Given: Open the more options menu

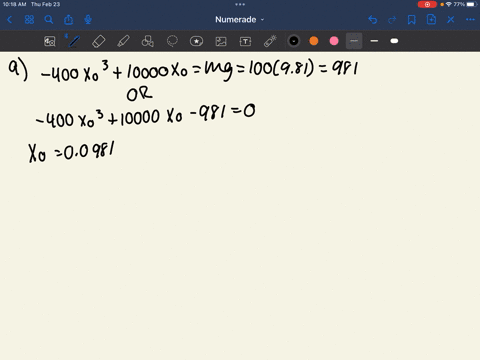Looking at the screenshot, I should coord(470,20).
